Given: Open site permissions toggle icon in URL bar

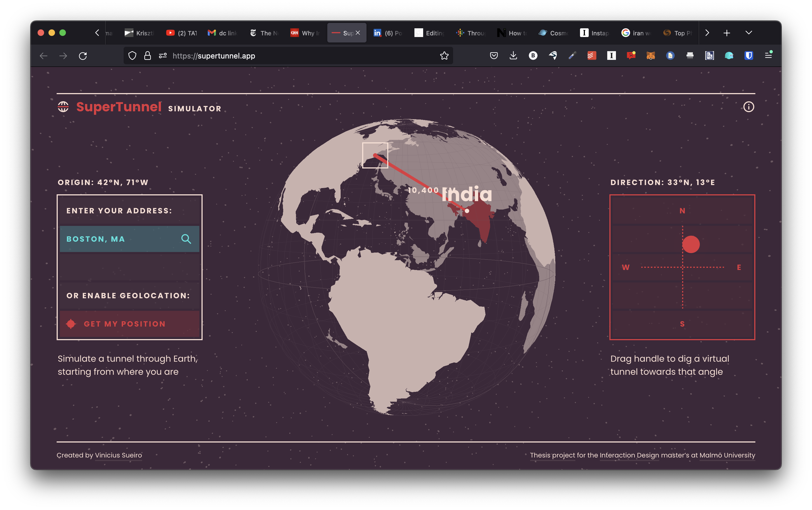Looking at the screenshot, I should click(163, 56).
